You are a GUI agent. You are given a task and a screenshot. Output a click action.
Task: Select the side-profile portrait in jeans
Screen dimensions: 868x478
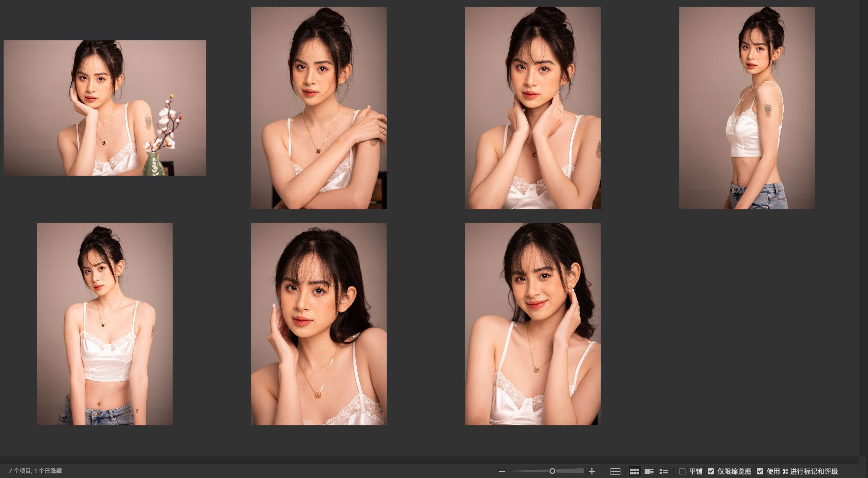[747, 108]
